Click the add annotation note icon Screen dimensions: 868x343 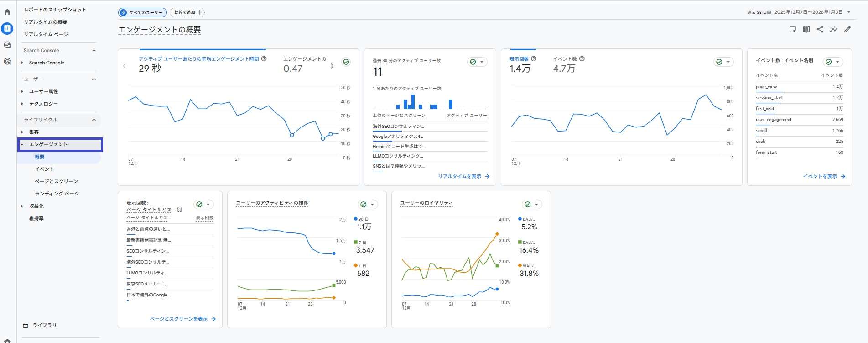click(793, 29)
